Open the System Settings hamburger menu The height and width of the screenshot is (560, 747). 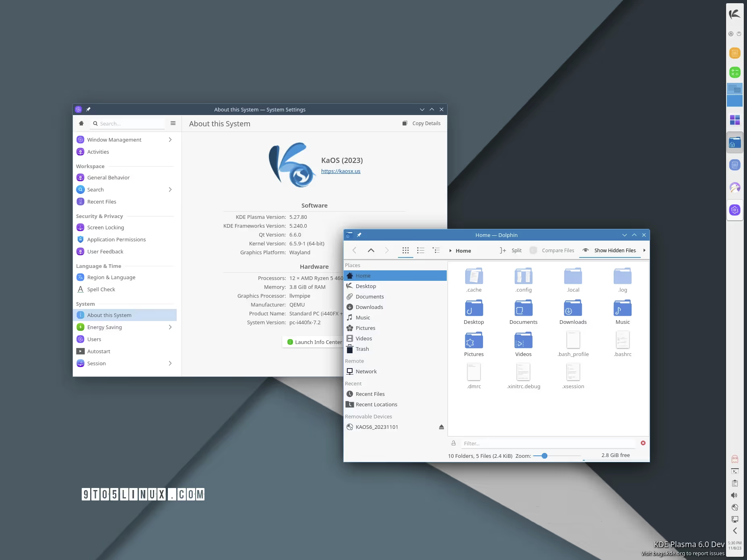click(173, 124)
